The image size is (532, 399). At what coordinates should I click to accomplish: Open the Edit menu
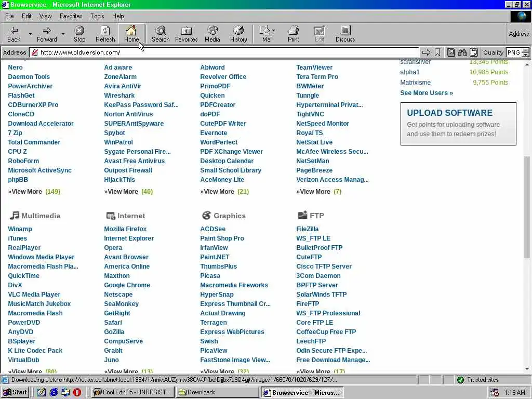coord(26,16)
